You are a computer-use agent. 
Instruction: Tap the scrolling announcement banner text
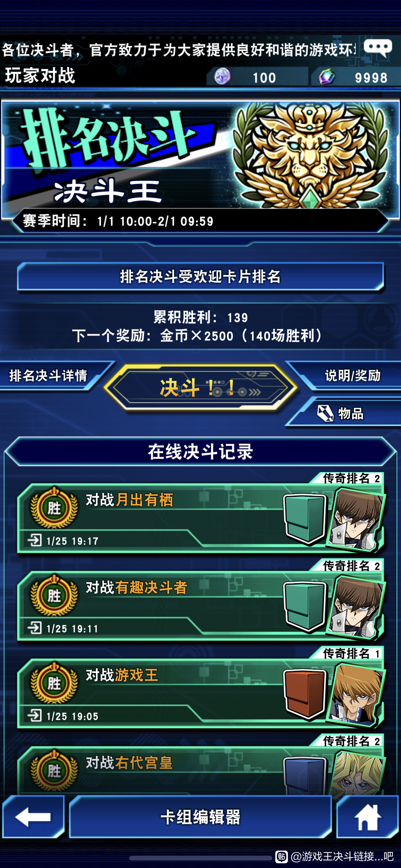click(x=178, y=50)
